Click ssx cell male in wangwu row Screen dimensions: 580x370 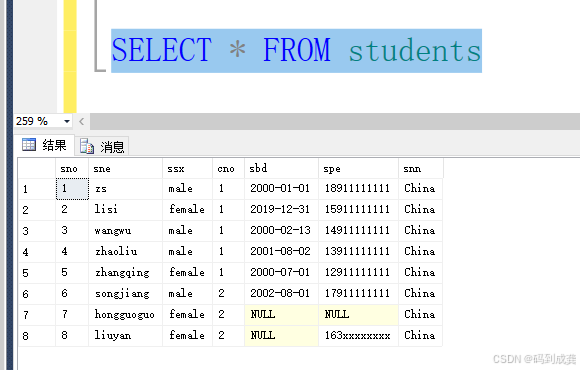(188, 231)
